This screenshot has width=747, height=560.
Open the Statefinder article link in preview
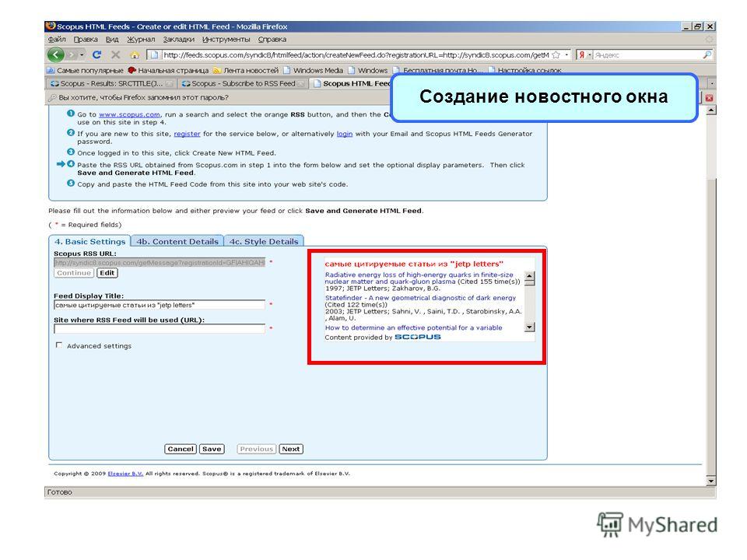[x=420, y=298]
